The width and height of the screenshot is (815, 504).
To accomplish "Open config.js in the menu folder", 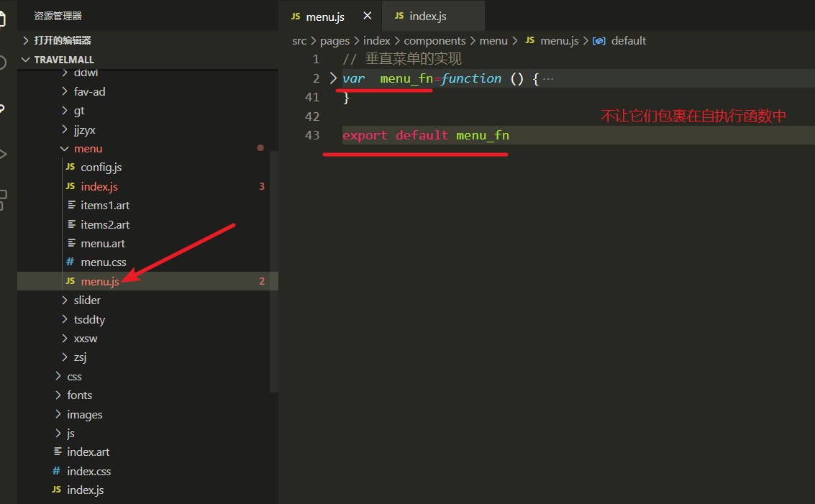I will point(101,168).
